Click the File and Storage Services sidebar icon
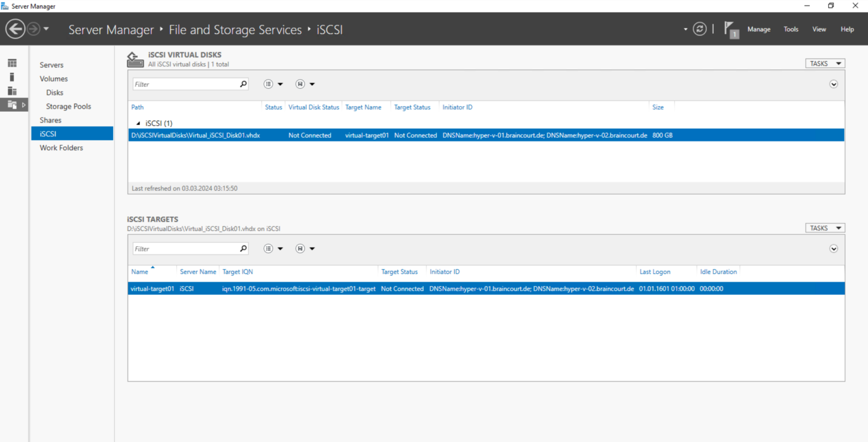 coord(12,105)
